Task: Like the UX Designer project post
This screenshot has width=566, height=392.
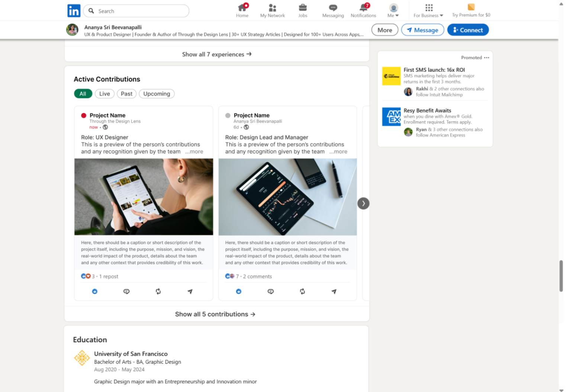Action: [x=95, y=292]
